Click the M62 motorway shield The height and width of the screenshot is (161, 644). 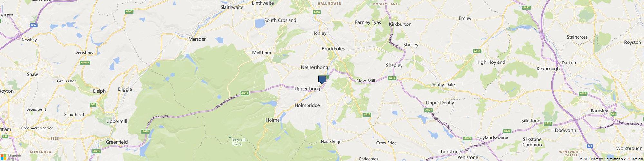pyautogui.click(x=34, y=24)
